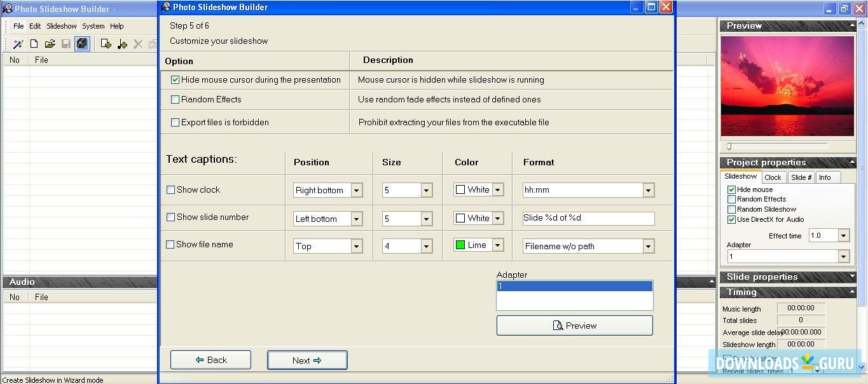Open the File menu

[18, 26]
